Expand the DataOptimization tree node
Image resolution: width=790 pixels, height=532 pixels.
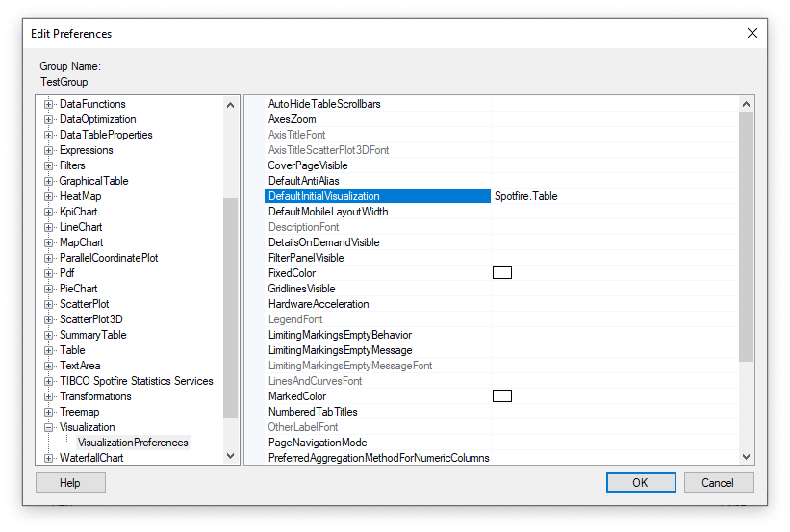(48, 120)
